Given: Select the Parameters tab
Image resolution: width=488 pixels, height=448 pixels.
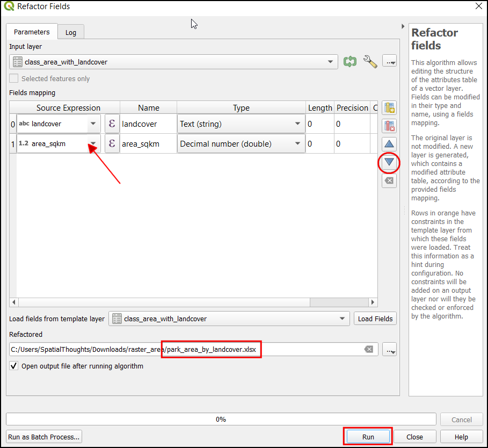Looking at the screenshot, I should (32, 32).
